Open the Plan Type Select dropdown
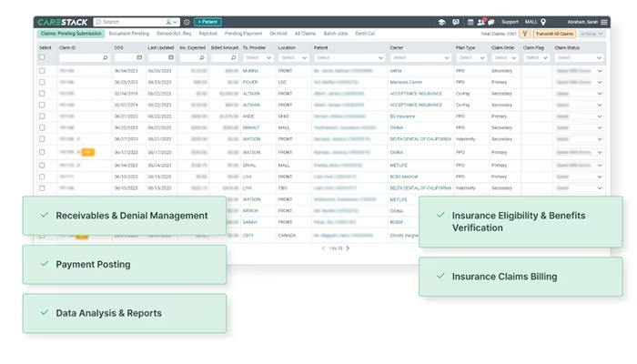This screenshot has width=637, height=364. point(471,57)
